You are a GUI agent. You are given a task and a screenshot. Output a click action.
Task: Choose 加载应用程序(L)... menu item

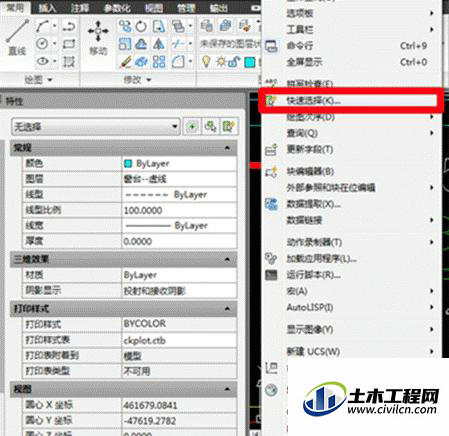click(352, 258)
